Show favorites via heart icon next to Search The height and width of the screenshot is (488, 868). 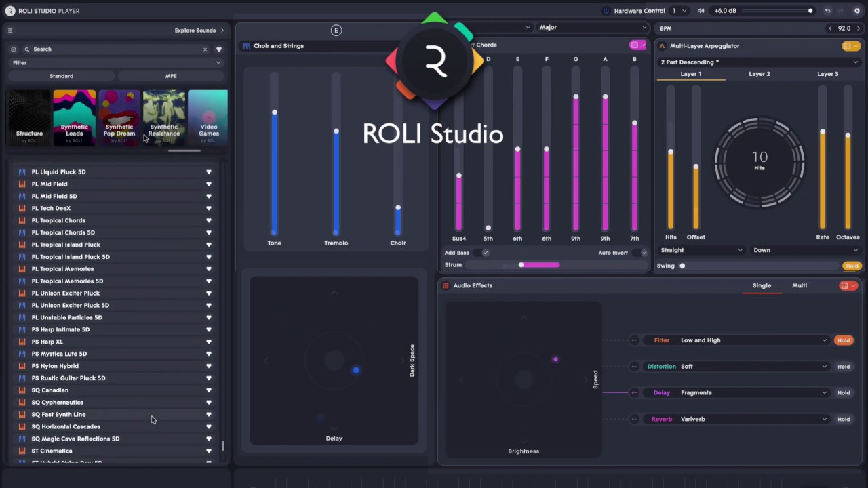tap(218, 49)
